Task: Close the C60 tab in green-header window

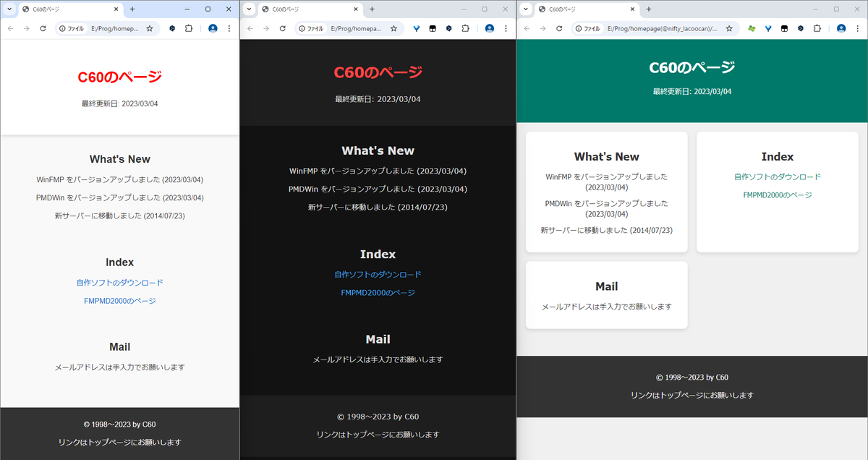Action: coord(632,9)
